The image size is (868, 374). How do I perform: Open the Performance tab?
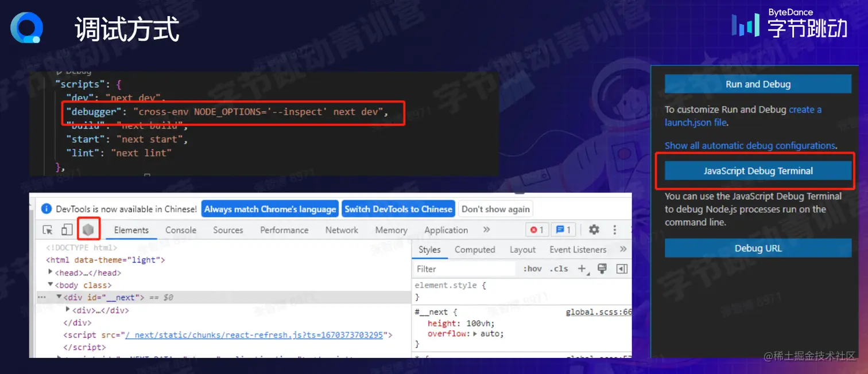click(x=284, y=230)
